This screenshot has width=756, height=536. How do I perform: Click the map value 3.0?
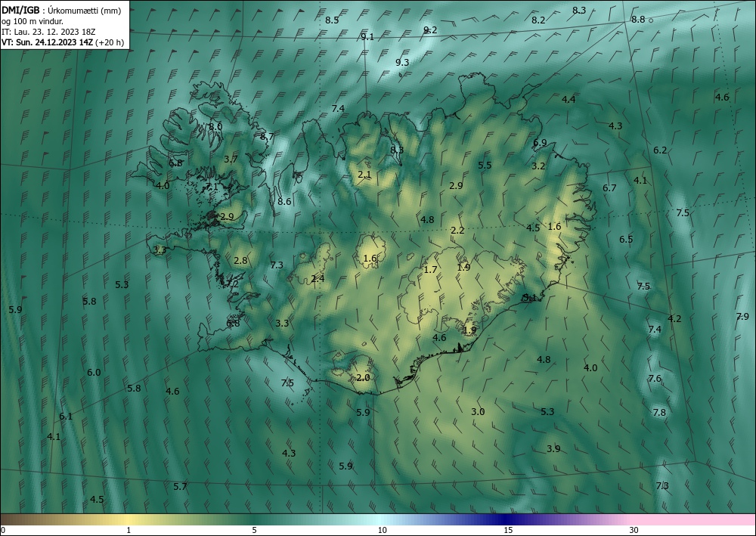pos(478,412)
